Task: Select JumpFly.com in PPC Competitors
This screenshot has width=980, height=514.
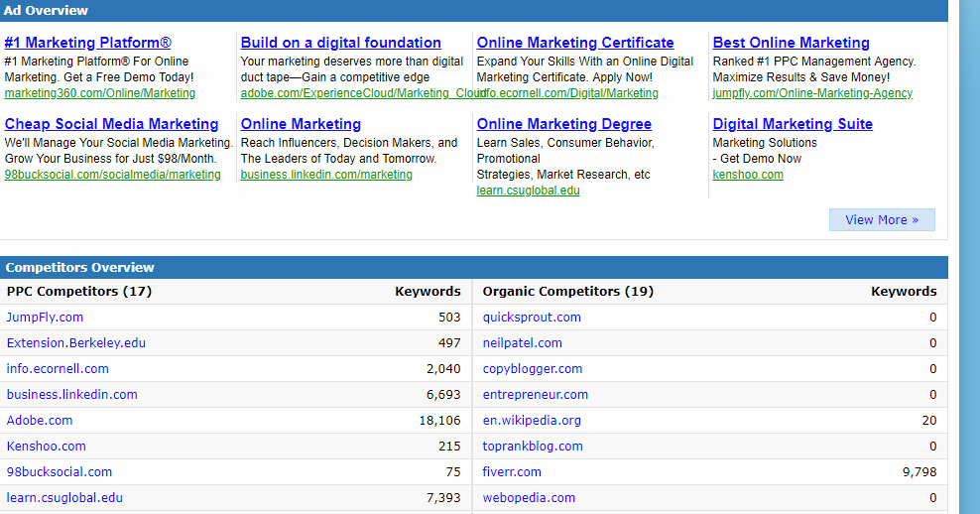Action: (45, 318)
